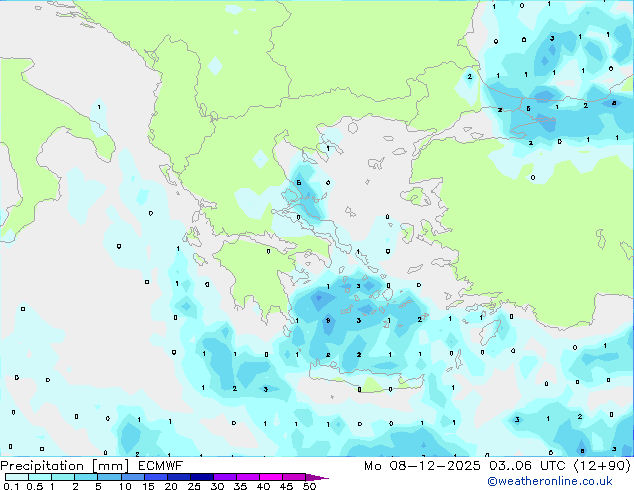
Task: Click the 0.1–0.5 mm legend swatch
Action: point(17,477)
